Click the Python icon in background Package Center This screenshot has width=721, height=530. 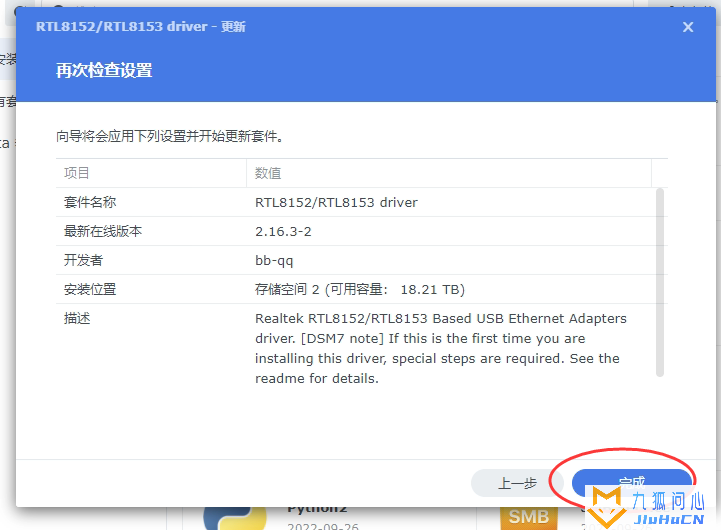235,518
